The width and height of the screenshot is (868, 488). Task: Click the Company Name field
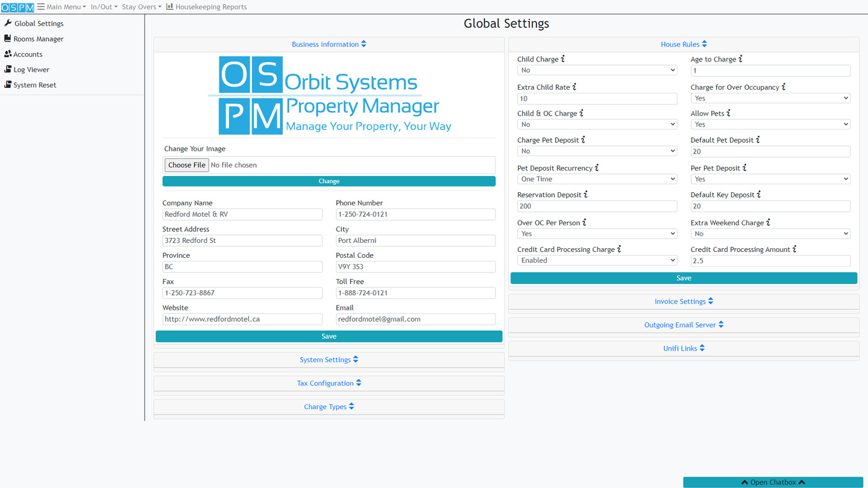tap(242, 214)
